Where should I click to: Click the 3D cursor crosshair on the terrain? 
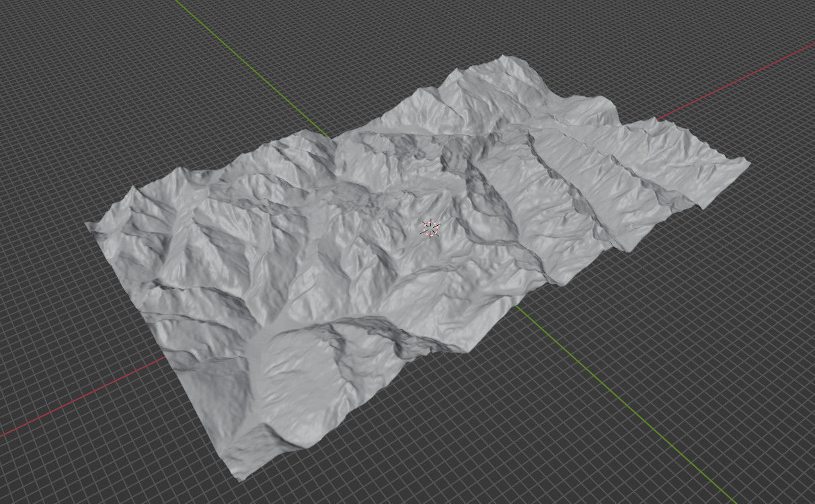tap(430, 228)
